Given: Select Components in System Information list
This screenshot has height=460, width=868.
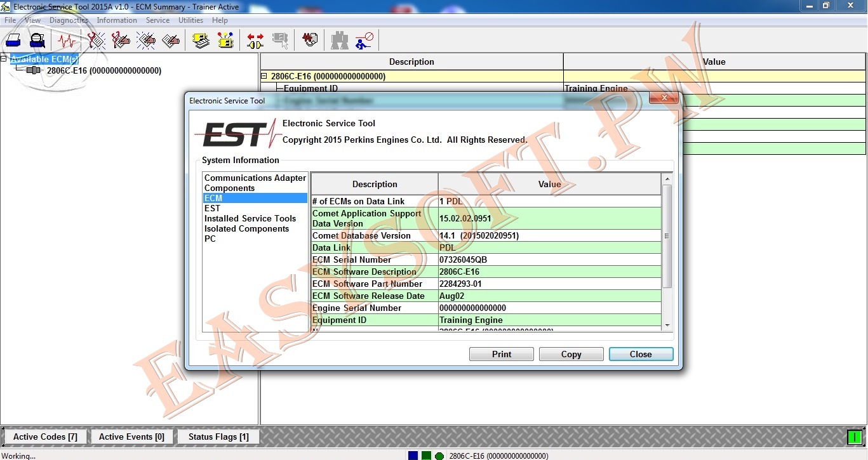Looking at the screenshot, I should (229, 188).
